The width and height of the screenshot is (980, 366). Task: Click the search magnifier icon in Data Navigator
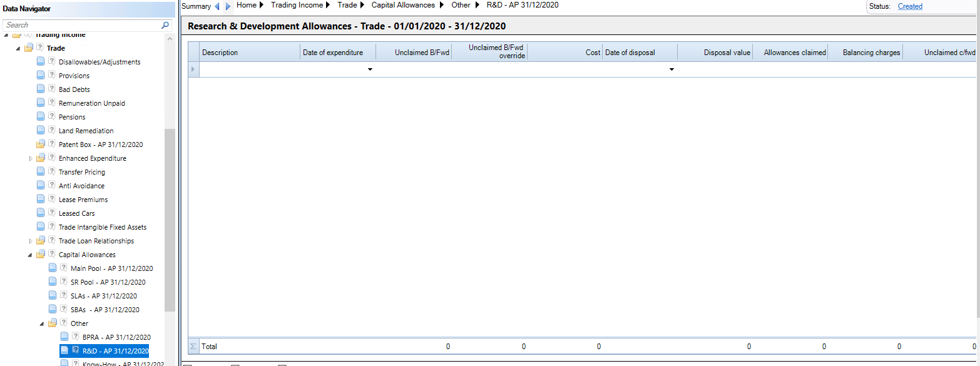[x=165, y=25]
